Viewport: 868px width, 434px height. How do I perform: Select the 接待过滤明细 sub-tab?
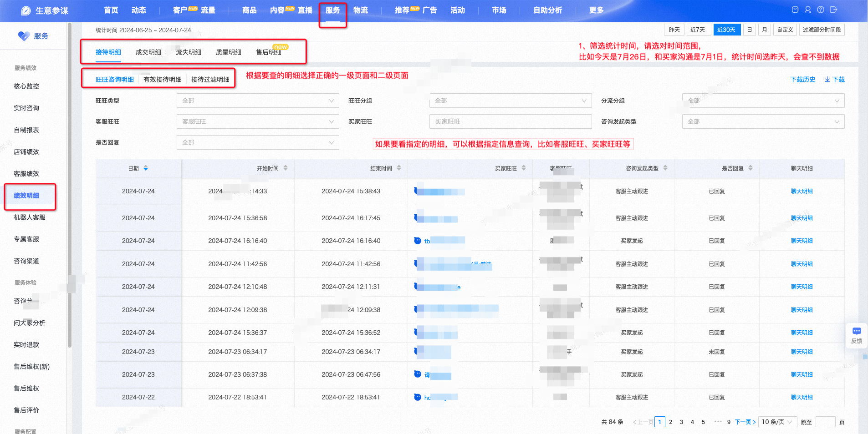(210, 80)
